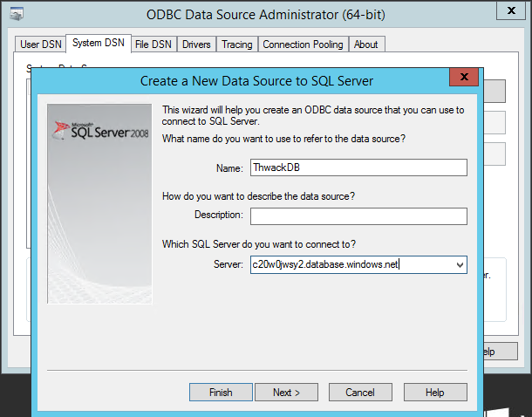
Task: Cancel the new data source wizard
Action: [360, 393]
